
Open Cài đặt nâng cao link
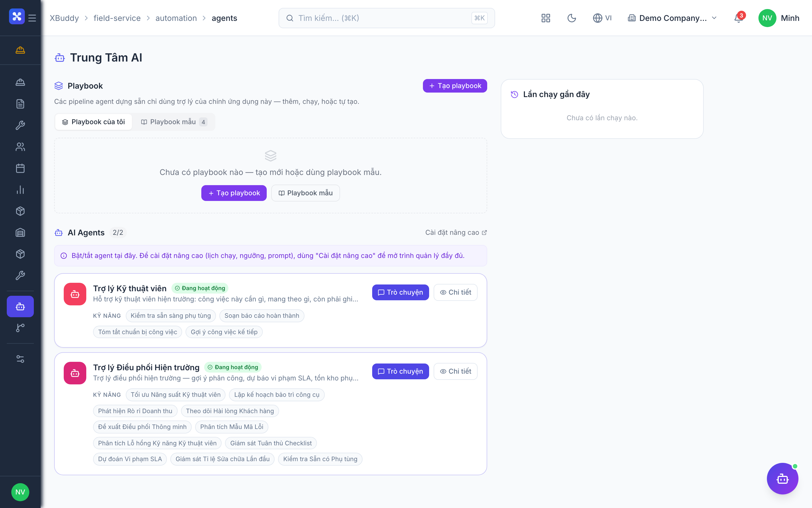(x=456, y=233)
